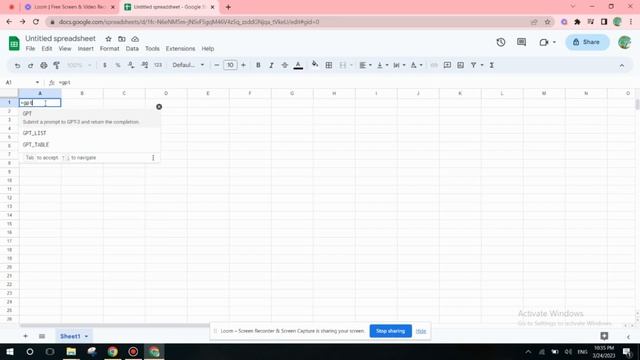Open the Extensions menu
This screenshot has width=640, height=360.
[x=180, y=49]
